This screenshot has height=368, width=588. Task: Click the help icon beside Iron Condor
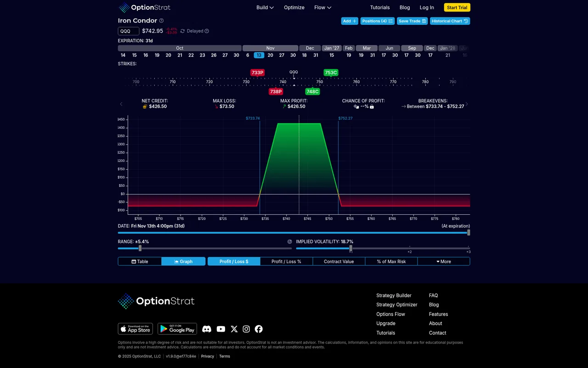pos(161,21)
